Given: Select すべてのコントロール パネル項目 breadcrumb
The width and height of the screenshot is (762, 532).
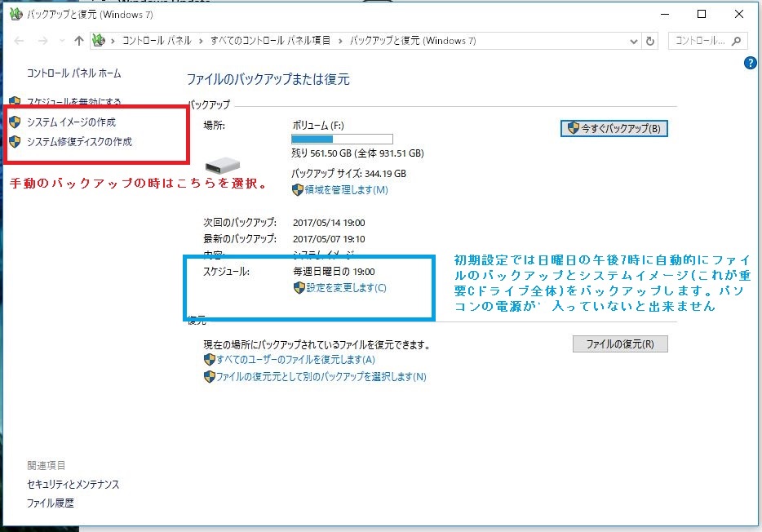Looking at the screenshot, I should pyautogui.click(x=270, y=41).
